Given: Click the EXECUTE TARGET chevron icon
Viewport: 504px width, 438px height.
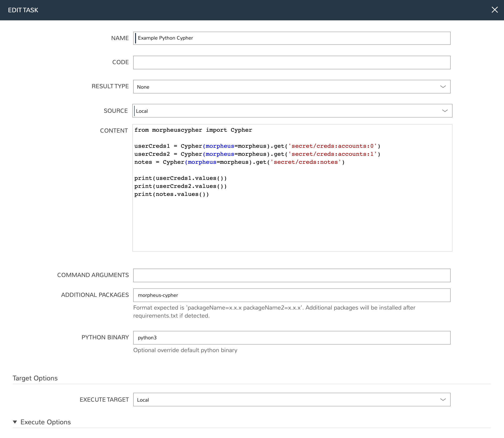Looking at the screenshot, I should 443,400.
